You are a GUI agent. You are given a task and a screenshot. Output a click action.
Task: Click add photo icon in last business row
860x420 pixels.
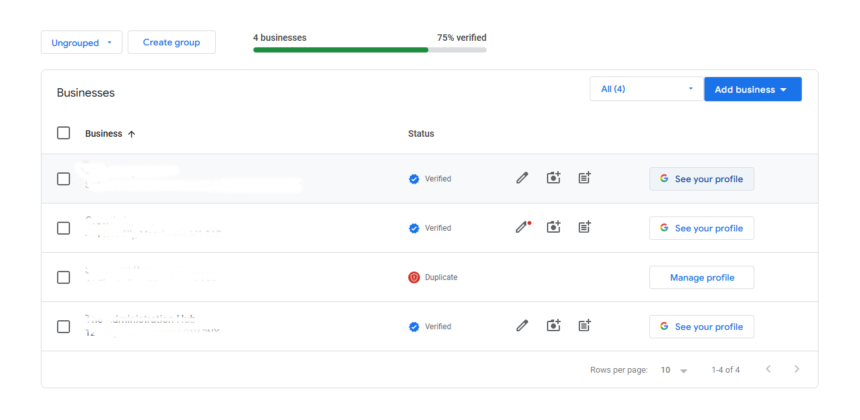(x=553, y=326)
